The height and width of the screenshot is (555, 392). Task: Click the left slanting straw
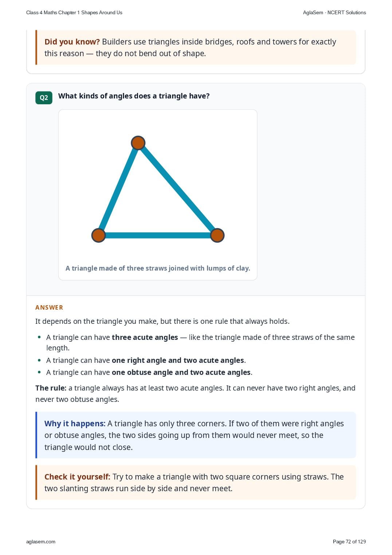point(118,189)
